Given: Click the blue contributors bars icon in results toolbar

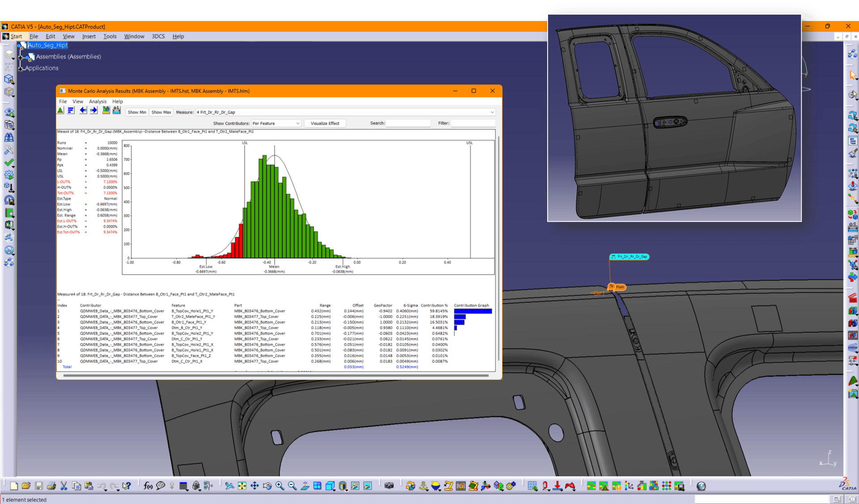Looking at the screenshot, I should pos(71,110).
